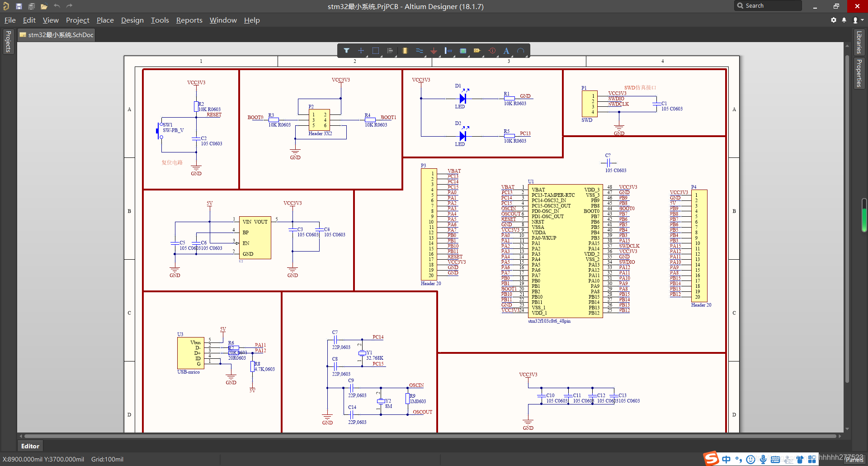Toggle the Sogou punctuation mode icon
This screenshot has width=868, height=466.
pos(739,459)
